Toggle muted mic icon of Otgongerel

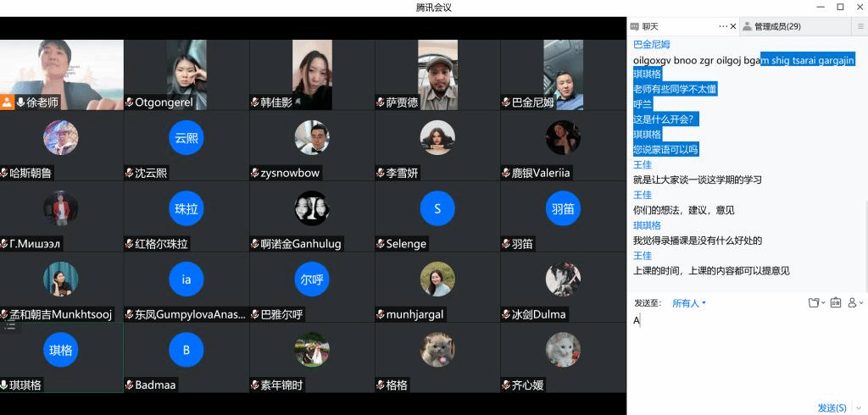pyautogui.click(x=130, y=102)
